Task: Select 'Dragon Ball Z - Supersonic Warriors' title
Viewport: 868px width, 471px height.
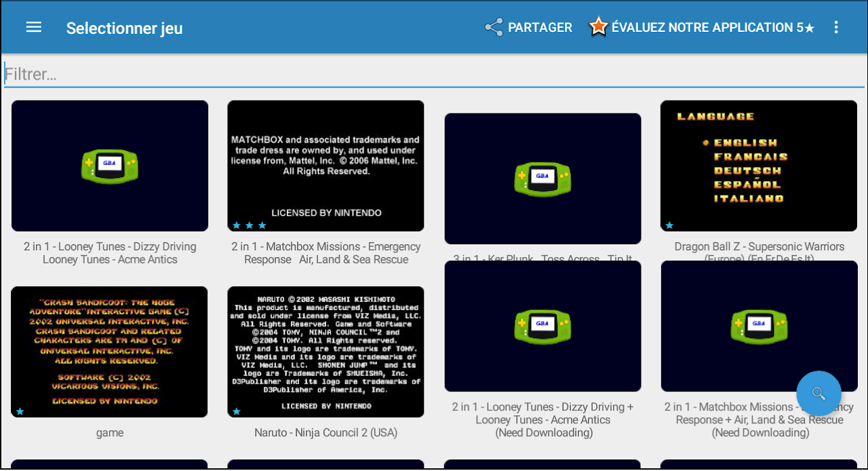Action: pyautogui.click(x=759, y=252)
